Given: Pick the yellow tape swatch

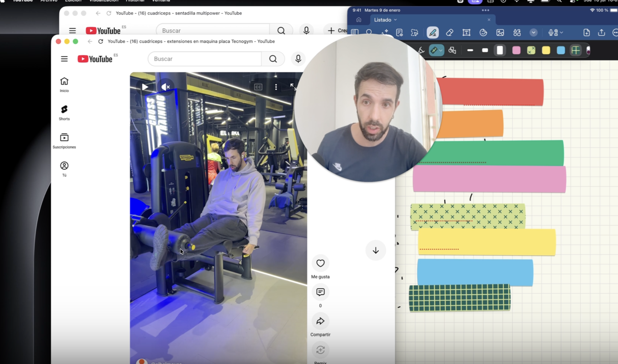Looking at the screenshot, I should [546, 50].
